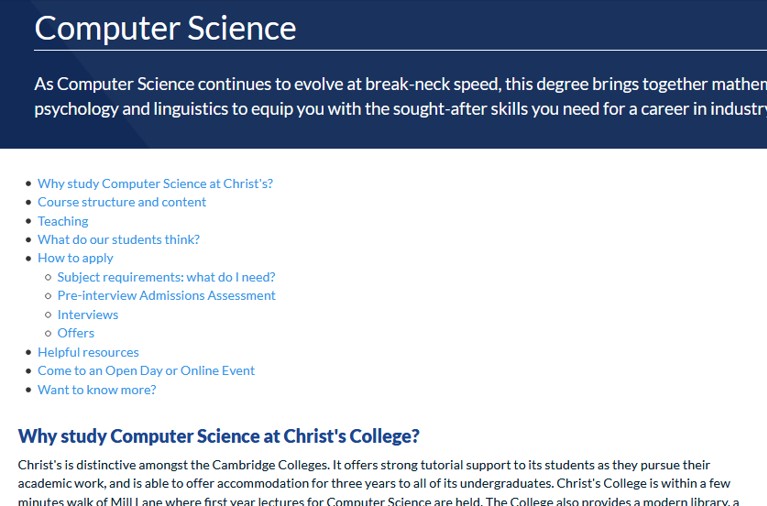Go to Course structure and content section
Screen dimensions: 767x506
122,202
